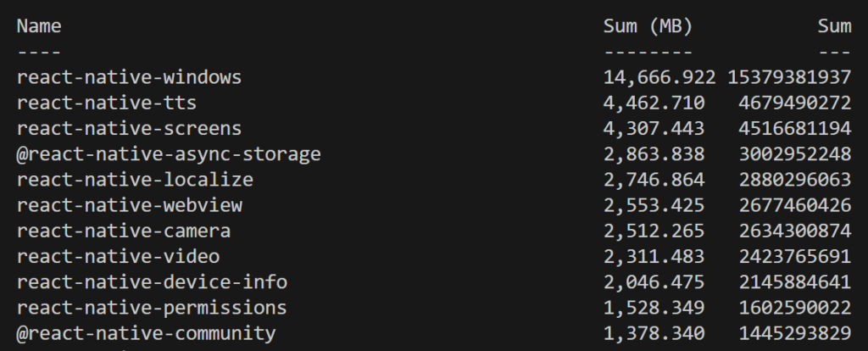This screenshot has width=868, height=351.
Task: Click the Sum (MB) column header
Action: coord(648,26)
